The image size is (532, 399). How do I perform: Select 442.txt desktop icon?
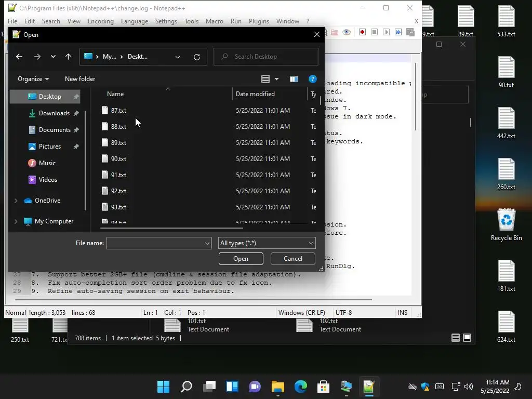tap(506, 123)
